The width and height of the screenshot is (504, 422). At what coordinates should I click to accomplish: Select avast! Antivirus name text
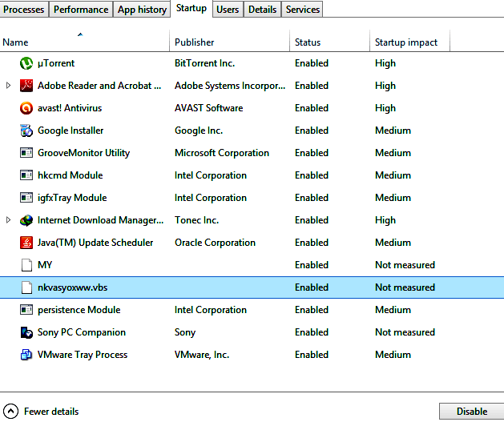[x=70, y=108]
